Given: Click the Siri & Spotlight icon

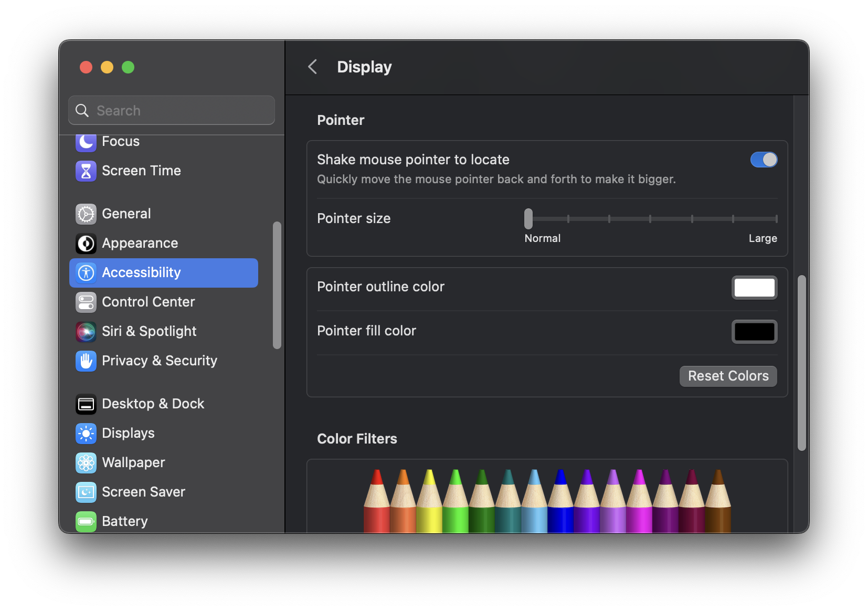Looking at the screenshot, I should click(x=86, y=331).
